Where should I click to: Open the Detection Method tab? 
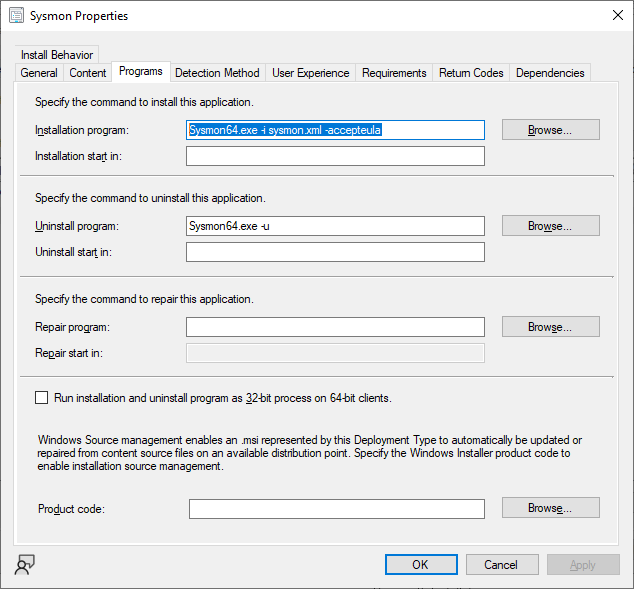[x=217, y=73]
